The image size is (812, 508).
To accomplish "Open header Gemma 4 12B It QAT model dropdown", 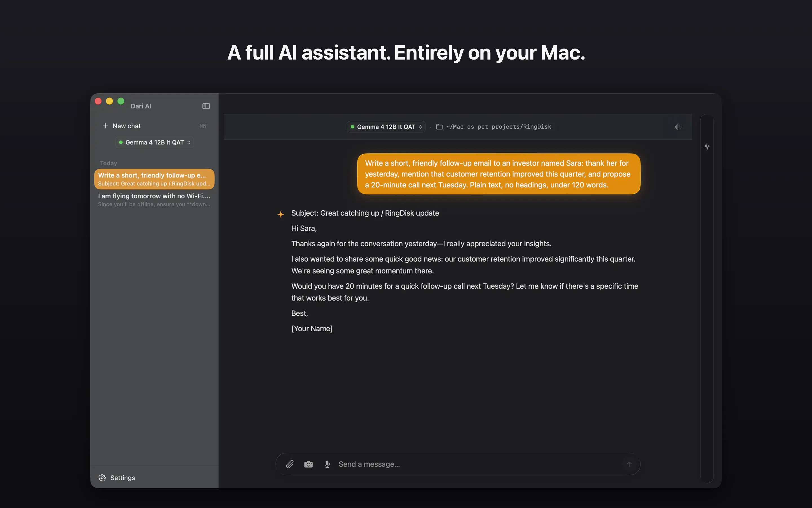I will pos(386,127).
